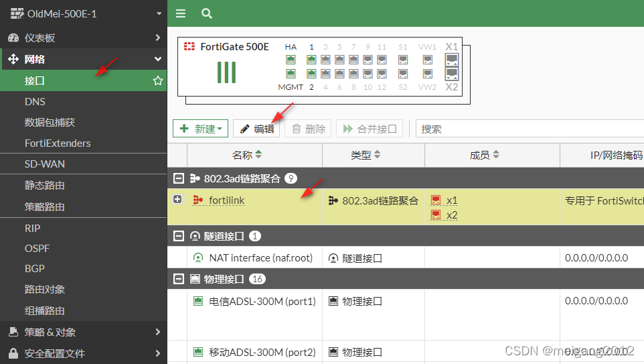Click the MGMT port icon

click(291, 74)
